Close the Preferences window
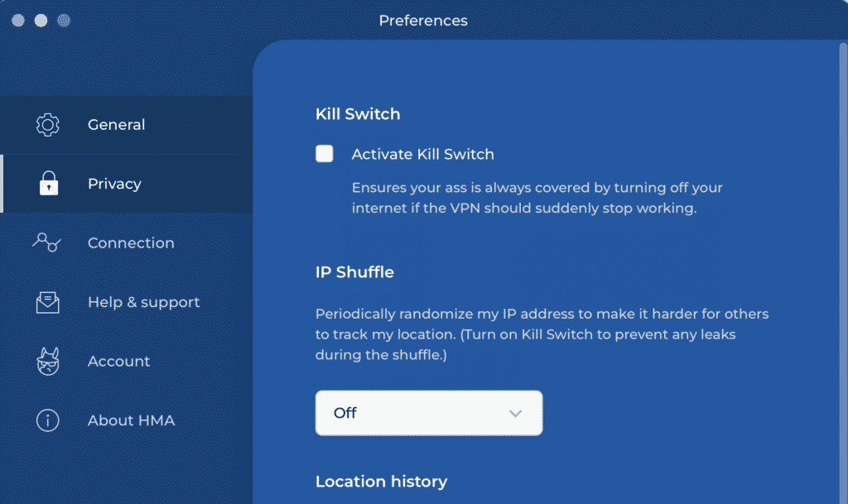This screenshot has width=848, height=504. [x=18, y=21]
